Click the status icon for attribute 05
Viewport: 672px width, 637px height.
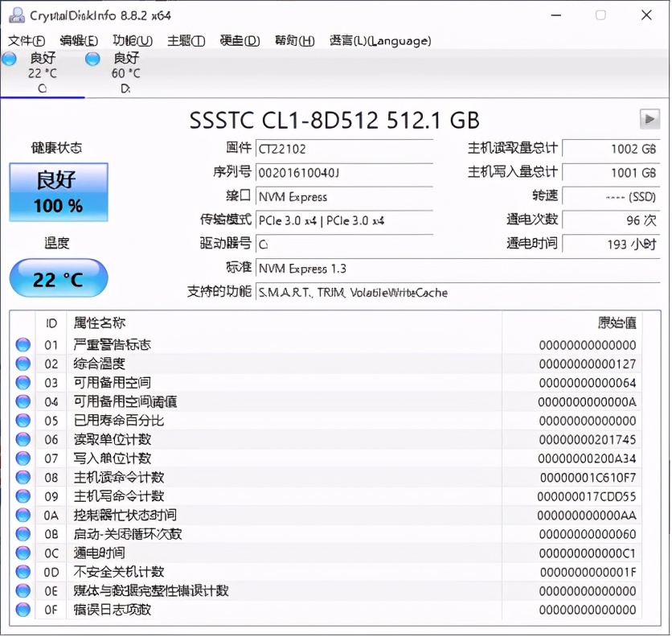[23, 421]
